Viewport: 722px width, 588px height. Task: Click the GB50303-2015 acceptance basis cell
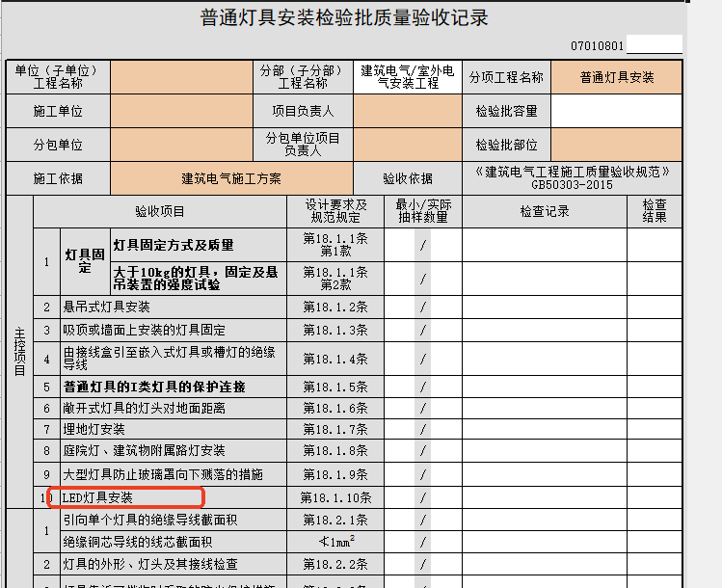pyautogui.click(x=572, y=178)
